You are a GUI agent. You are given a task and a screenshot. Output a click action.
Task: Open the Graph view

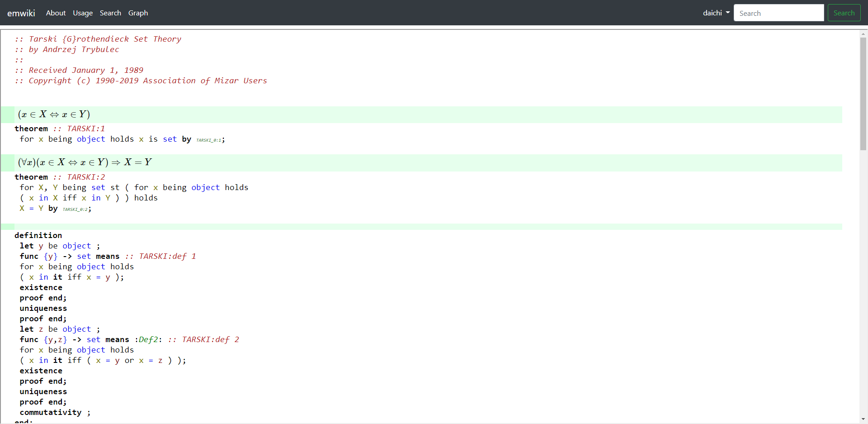point(138,13)
